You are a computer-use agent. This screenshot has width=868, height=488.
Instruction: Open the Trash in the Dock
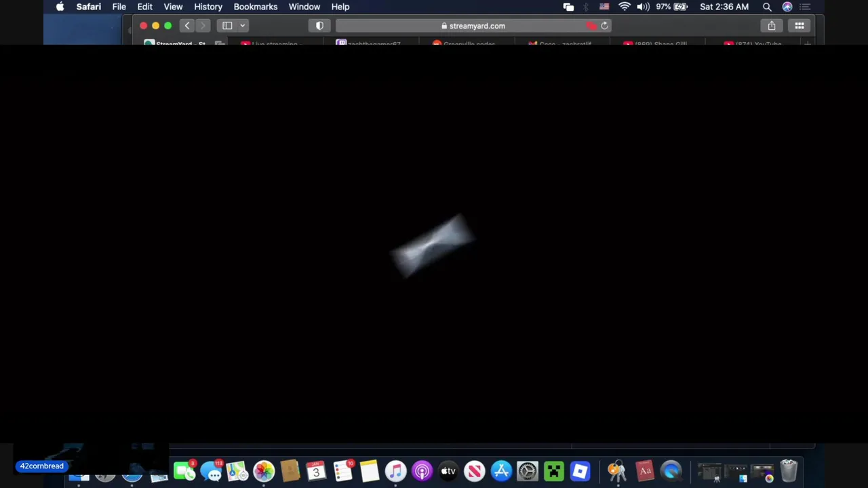coord(789,471)
